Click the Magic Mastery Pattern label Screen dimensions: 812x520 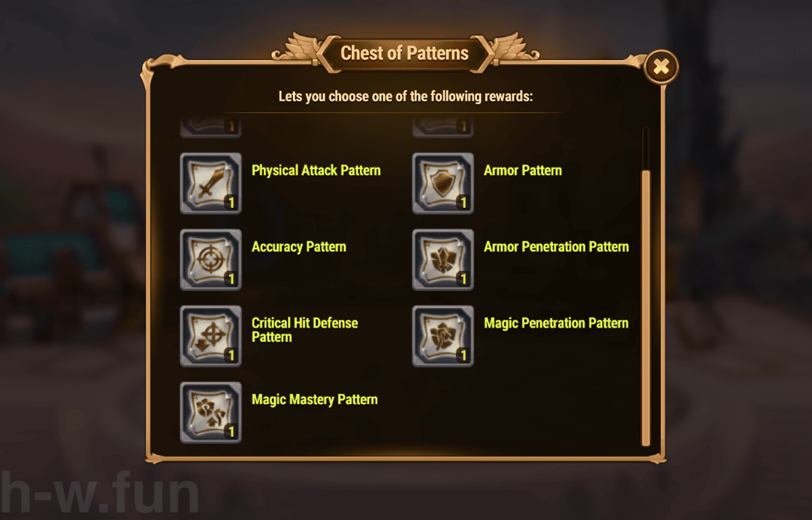[315, 399]
